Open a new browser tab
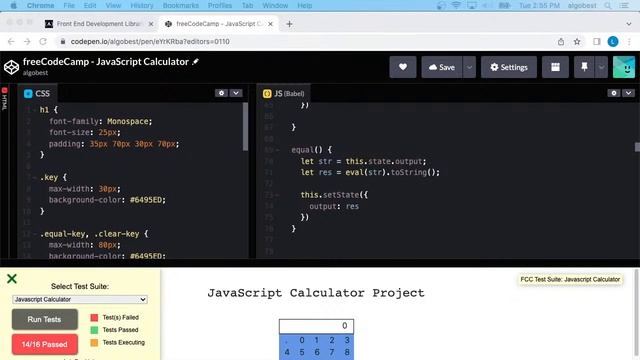 pos(289,24)
